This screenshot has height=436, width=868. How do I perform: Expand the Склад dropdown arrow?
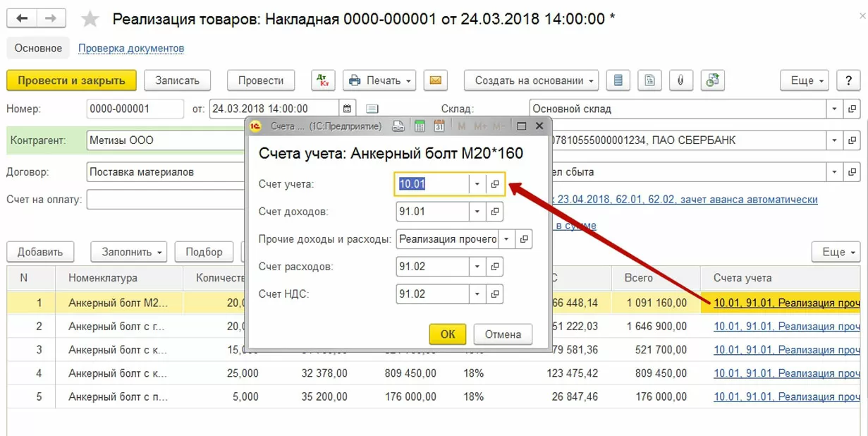pos(835,109)
